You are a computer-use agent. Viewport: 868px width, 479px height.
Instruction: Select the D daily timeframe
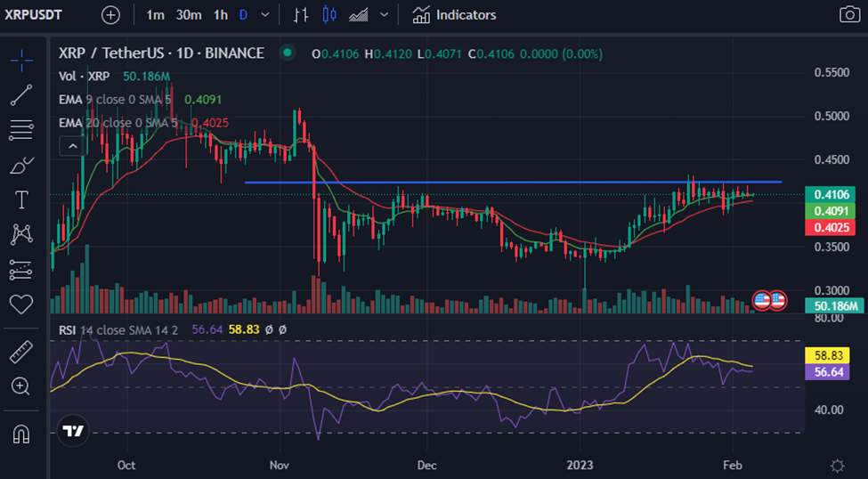pos(243,15)
